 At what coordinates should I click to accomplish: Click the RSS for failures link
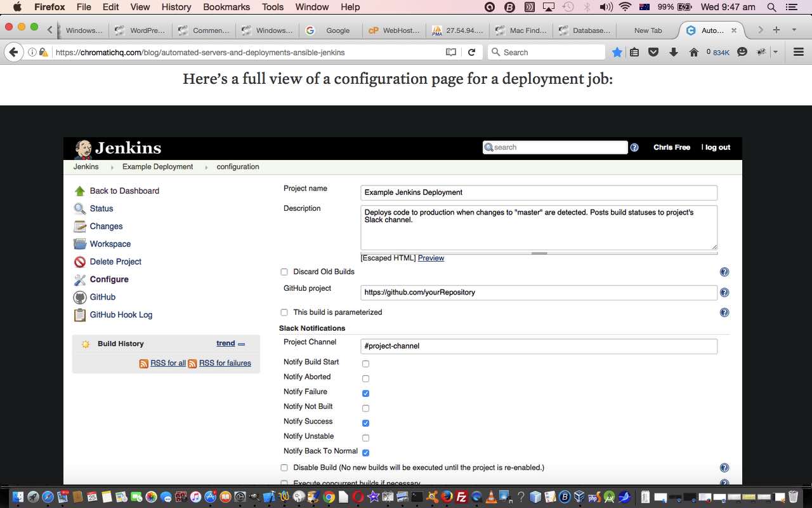[225, 363]
